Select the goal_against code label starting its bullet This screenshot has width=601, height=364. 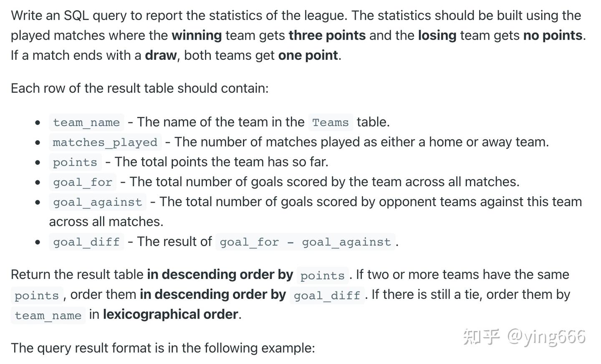pyautogui.click(x=97, y=202)
